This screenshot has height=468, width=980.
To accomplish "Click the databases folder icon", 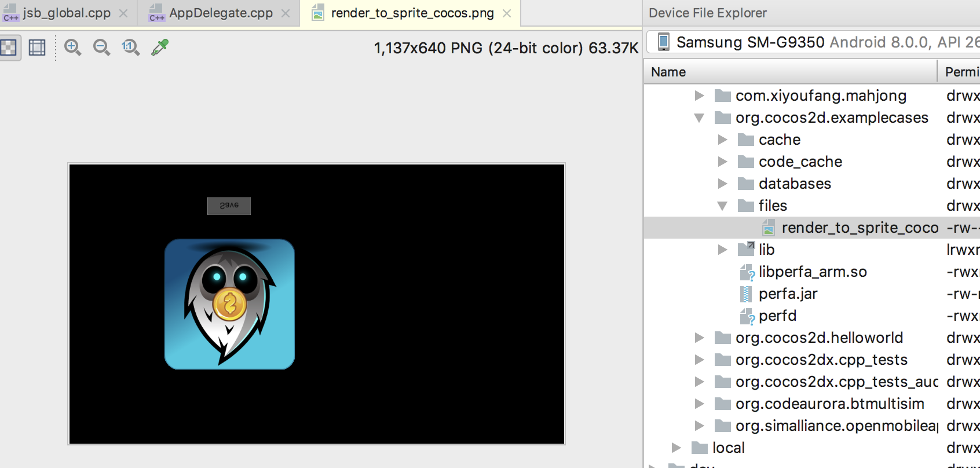I will coord(745,184).
